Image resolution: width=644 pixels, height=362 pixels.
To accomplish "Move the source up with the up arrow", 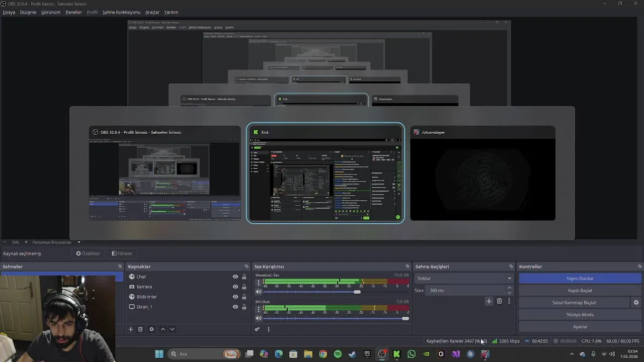I will tap(163, 329).
